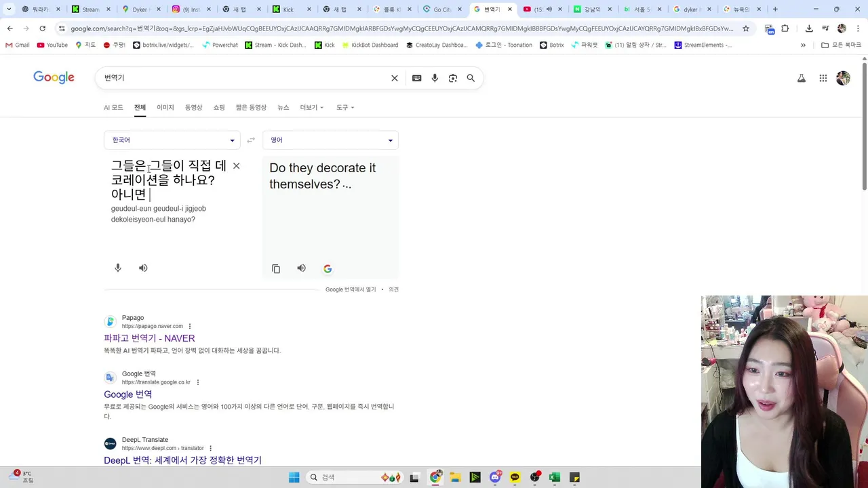
Task: Open the DeepL result options menu
Action: (211, 448)
